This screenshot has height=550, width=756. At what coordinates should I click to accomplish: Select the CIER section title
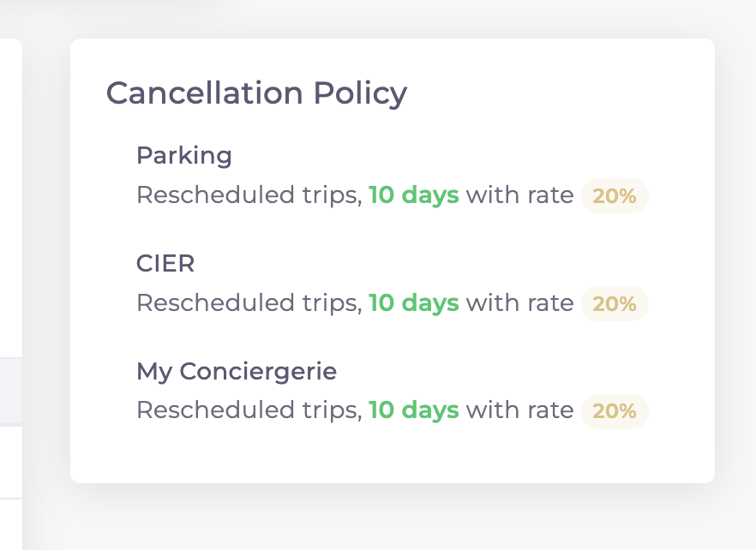tap(165, 264)
